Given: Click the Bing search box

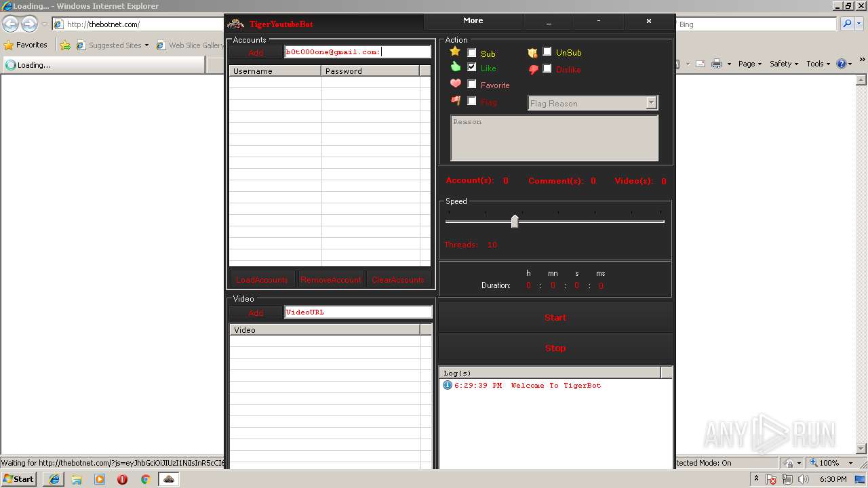Looking at the screenshot, I should click(x=757, y=24).
